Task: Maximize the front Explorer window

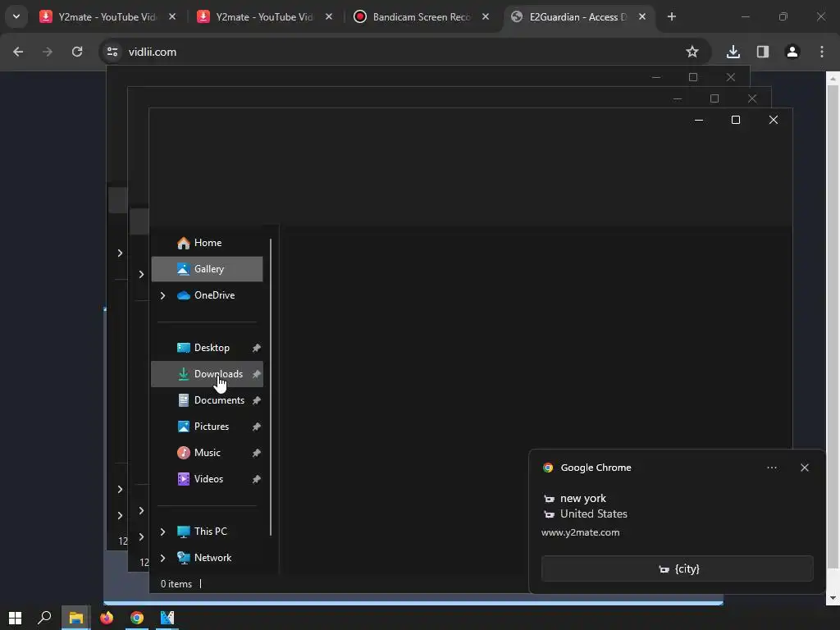Action: [736, 120]
